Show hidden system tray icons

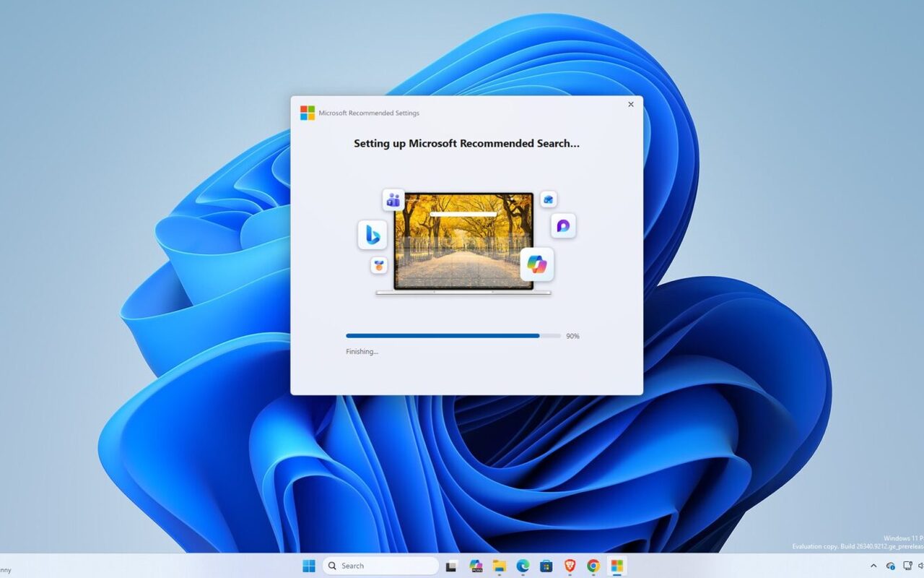pos(873,566)
